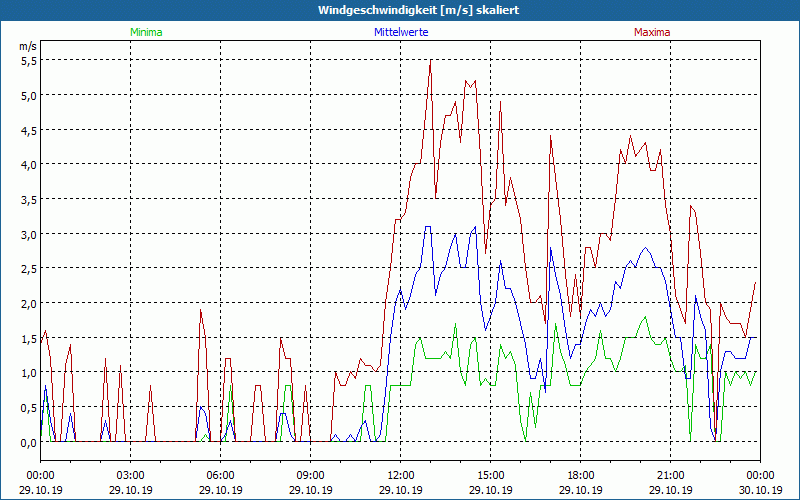Click the 30.10.19 date label
This screenshot has height=500, width=800.
[x=760, y=490]
